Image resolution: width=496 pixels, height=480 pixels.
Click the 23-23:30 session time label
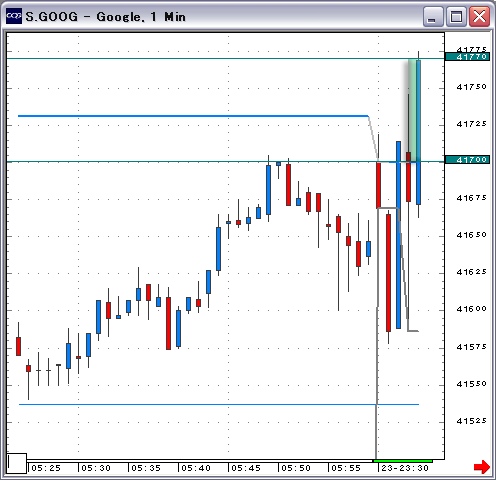tap(405, 468)
